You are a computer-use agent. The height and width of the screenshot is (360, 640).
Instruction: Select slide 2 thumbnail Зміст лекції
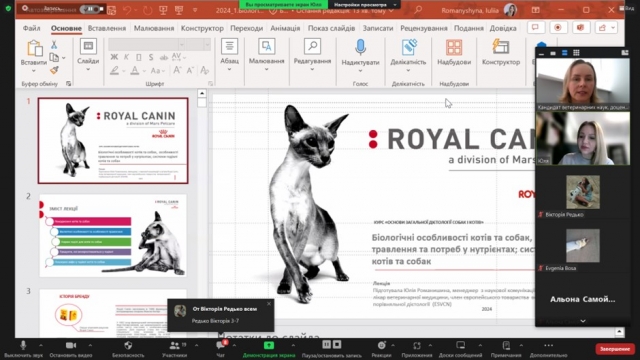(x=113, y=236)
